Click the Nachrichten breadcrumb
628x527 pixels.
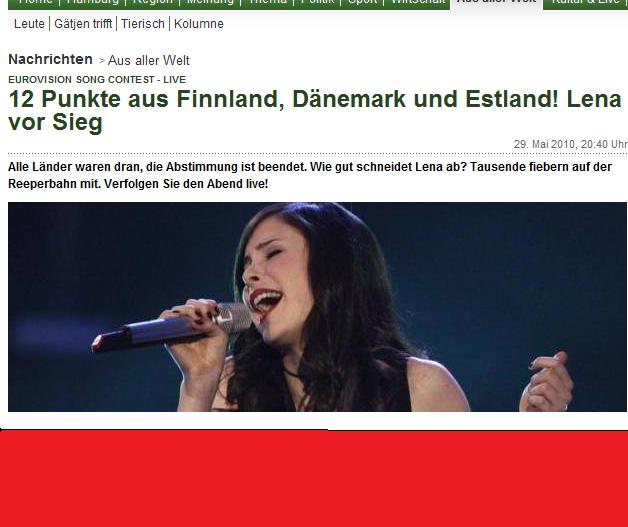point(50,59)
